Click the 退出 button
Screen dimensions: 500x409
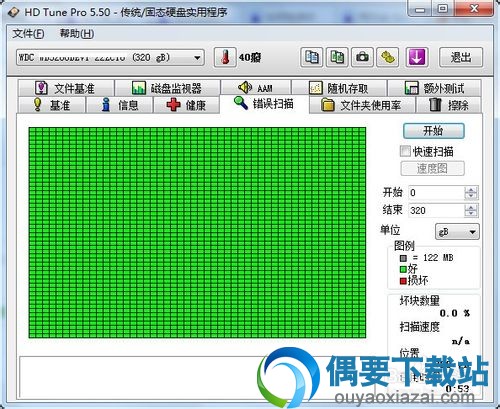[461, 57]
